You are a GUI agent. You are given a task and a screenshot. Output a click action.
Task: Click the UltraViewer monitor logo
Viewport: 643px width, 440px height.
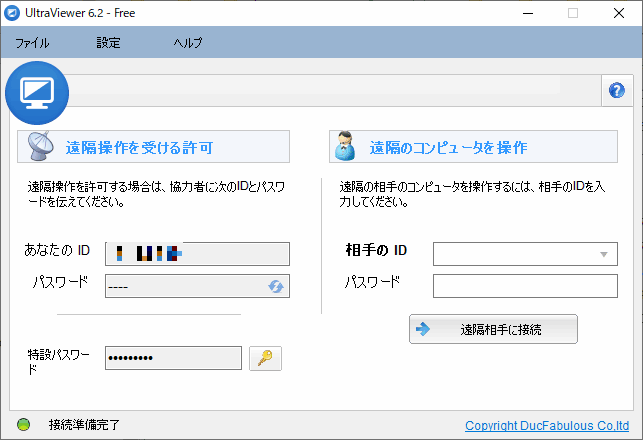click(x=37, y=93)
